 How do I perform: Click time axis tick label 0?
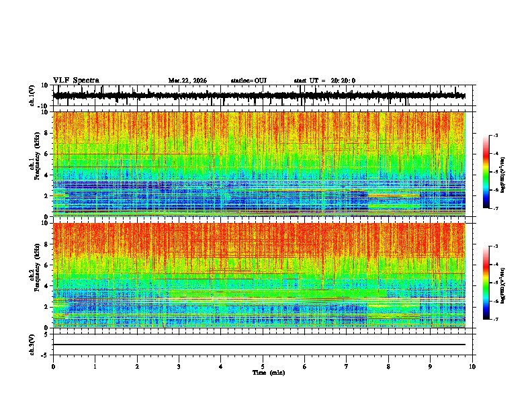(x=53, y=367)
